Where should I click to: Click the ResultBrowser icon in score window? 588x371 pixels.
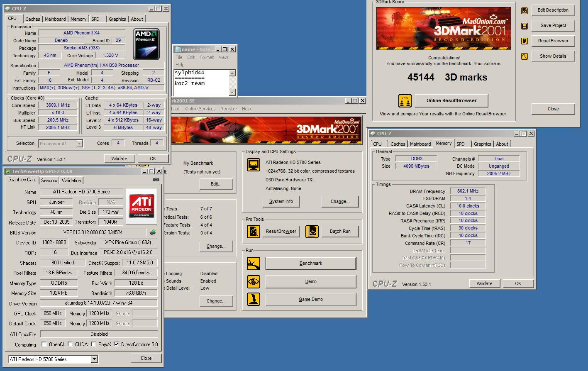tap(525, 41)
